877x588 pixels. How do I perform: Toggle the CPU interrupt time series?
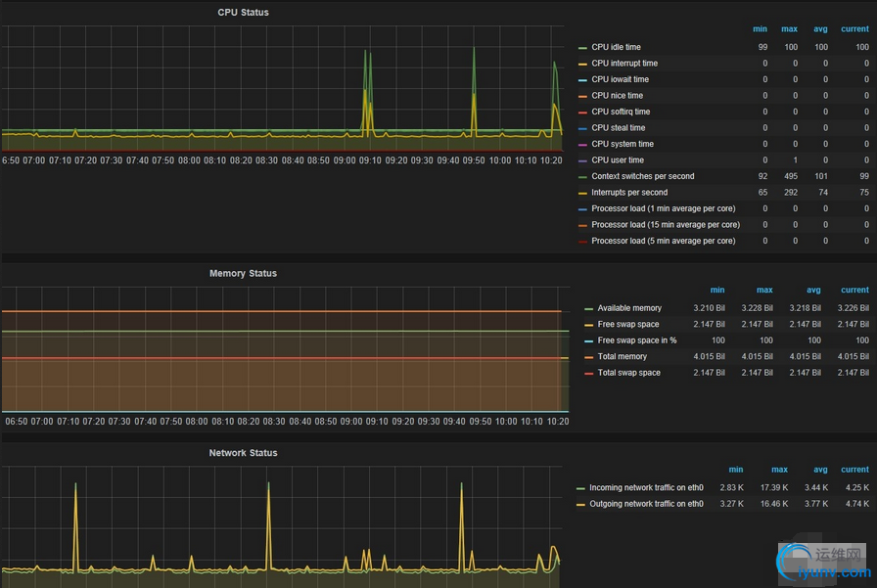[624, 64]
